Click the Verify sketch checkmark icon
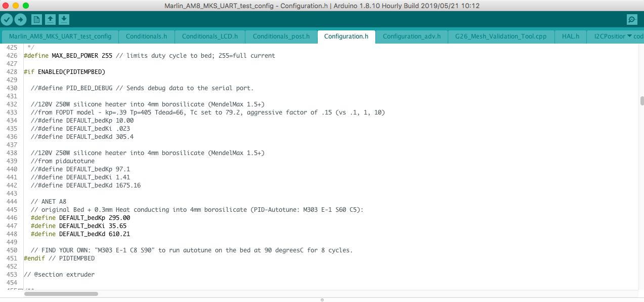Image resolution: width=644 pixels, height=302 pixels. tap(7, 19)
